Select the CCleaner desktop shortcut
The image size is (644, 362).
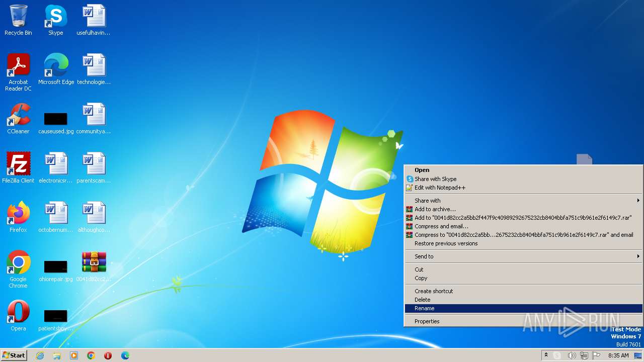click(x=18, y=119)
